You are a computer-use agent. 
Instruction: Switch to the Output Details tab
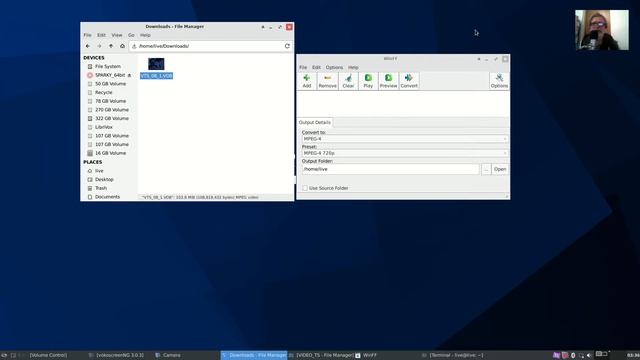pos(315,122)
